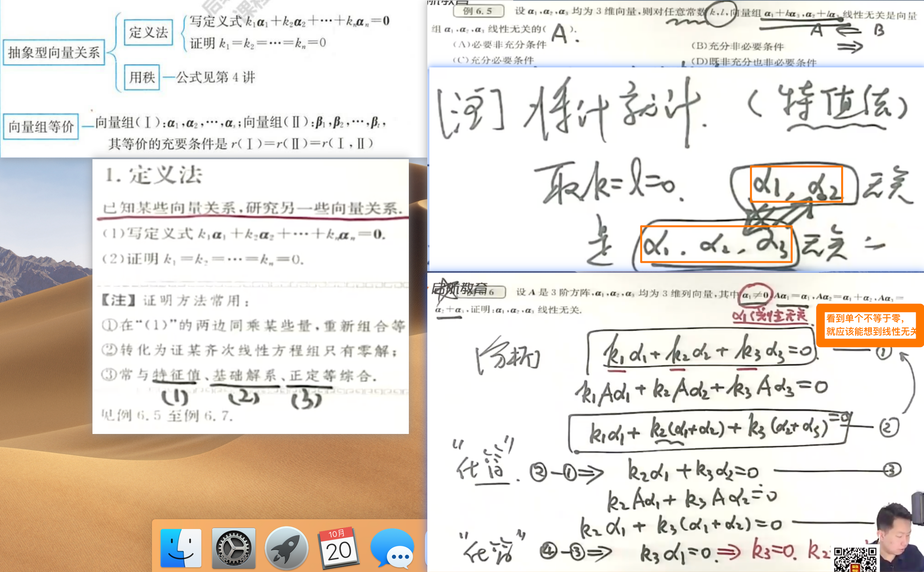Click note ①在(1)的两边同乘某些量
This screenshot has width=924, height=572.
[x=253, y=325]
